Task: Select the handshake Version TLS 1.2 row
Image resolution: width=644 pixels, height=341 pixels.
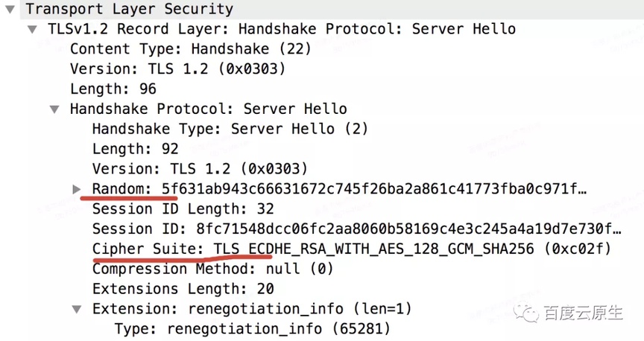Action: click(200, 169)
